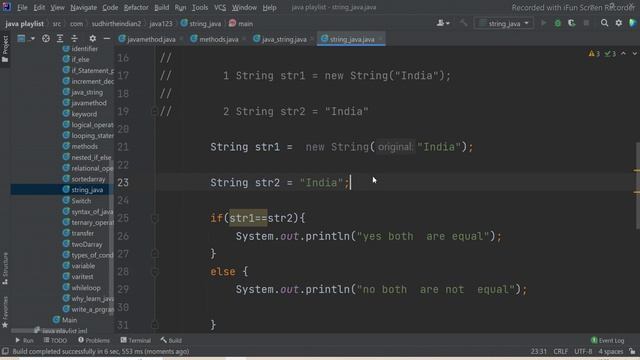Open the TODO tool window

click(55, 340)
